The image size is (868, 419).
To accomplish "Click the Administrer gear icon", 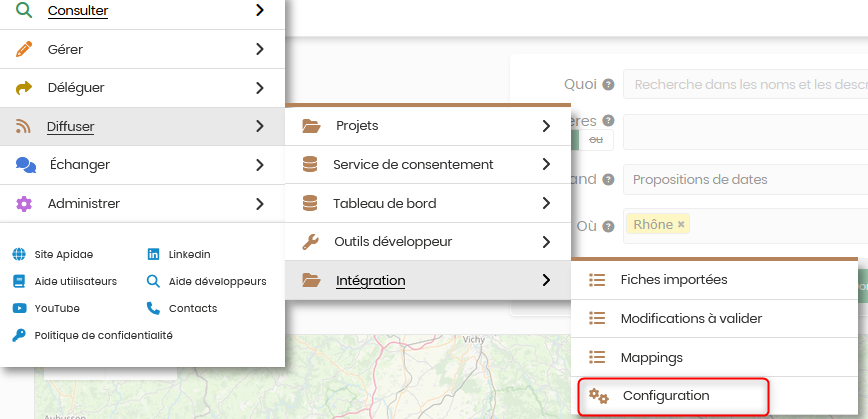I will click(x=24, y=204).
